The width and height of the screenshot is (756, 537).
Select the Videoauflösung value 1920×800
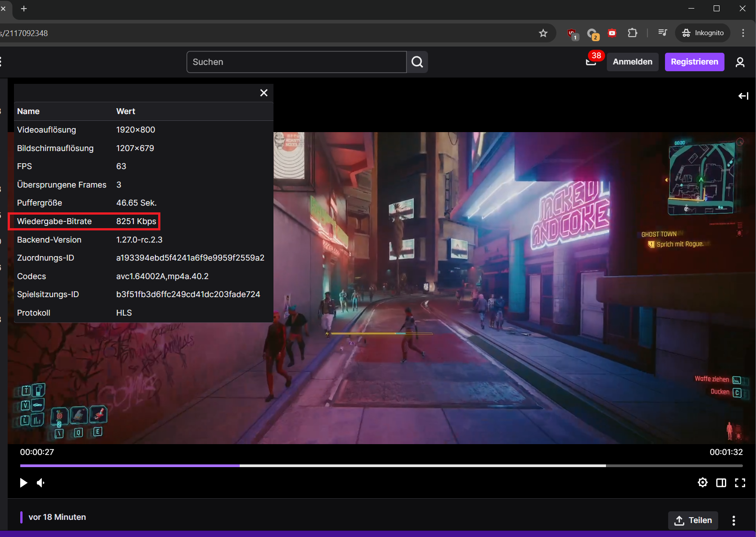click(136, 130)
